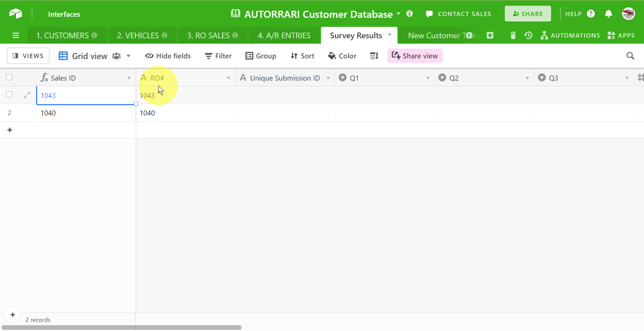This screenshot has height=331, width=644.
Task: Select the RO# cell showing 1043
Action: point(185,95)
